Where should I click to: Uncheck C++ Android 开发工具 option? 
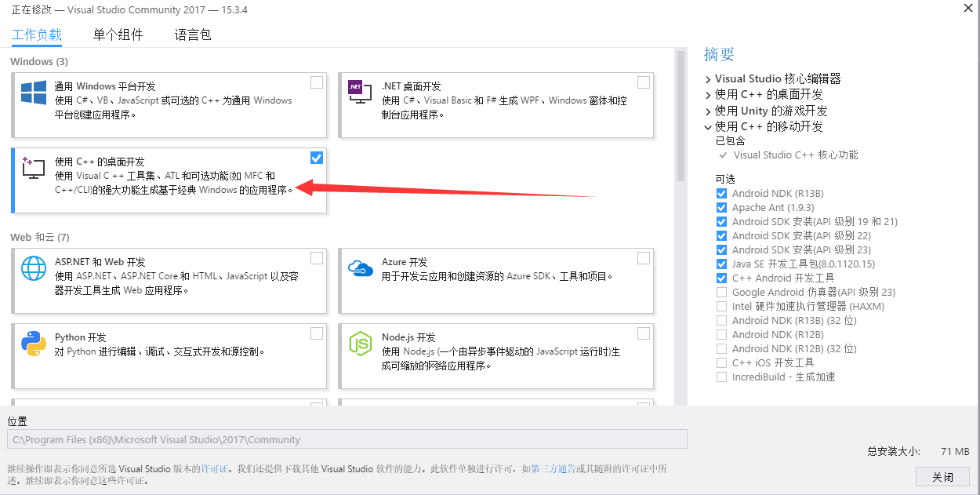[x=721, y=278]
